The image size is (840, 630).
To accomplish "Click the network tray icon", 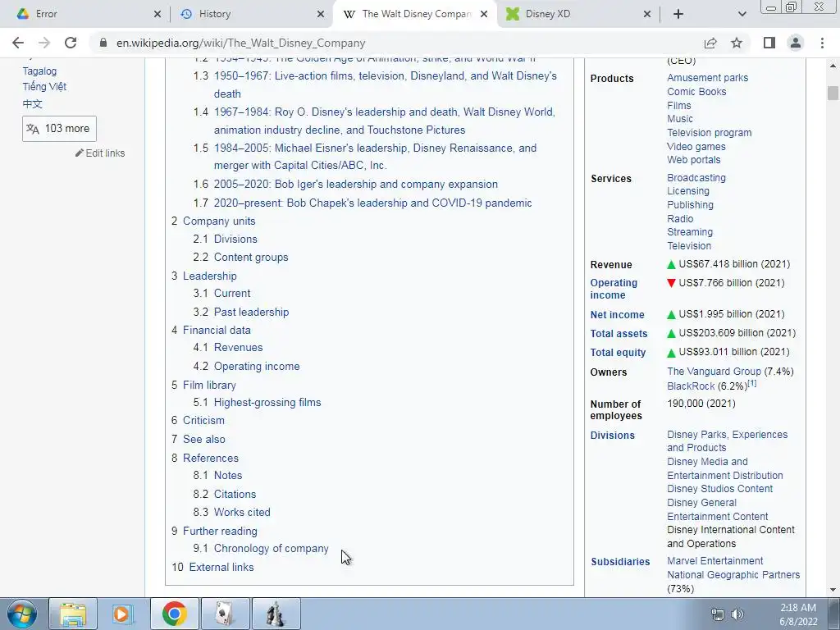I will click(x=717, y=614).
